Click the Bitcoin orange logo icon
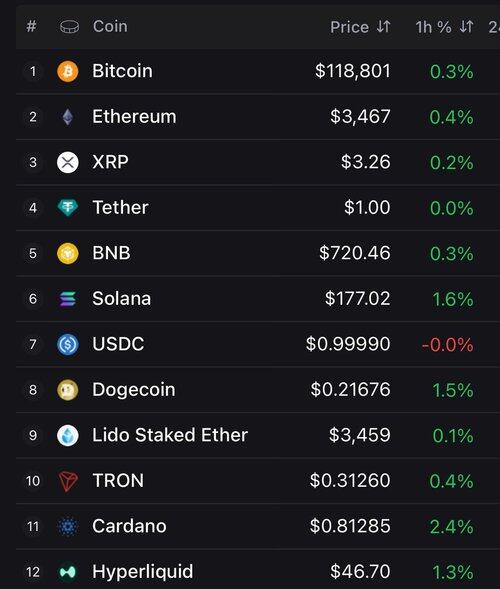The height and width of the screenshot is (589, 500). [68, 71]
